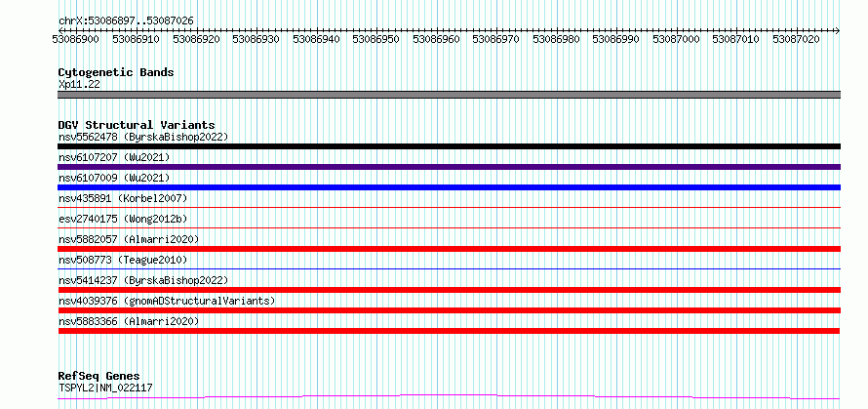Open variant nsv5562478 (ByrskaBishop2022) label
868x409 pixels.
[x=143, y=137]
